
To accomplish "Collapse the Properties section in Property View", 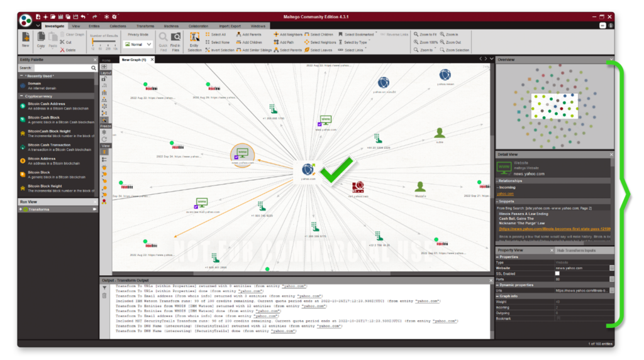I will pos(498,257).
